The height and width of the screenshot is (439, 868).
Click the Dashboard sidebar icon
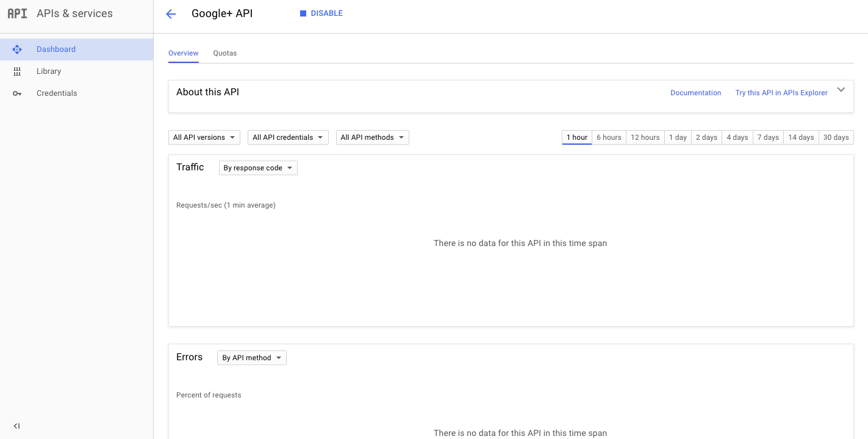click(x=17, y=49)
